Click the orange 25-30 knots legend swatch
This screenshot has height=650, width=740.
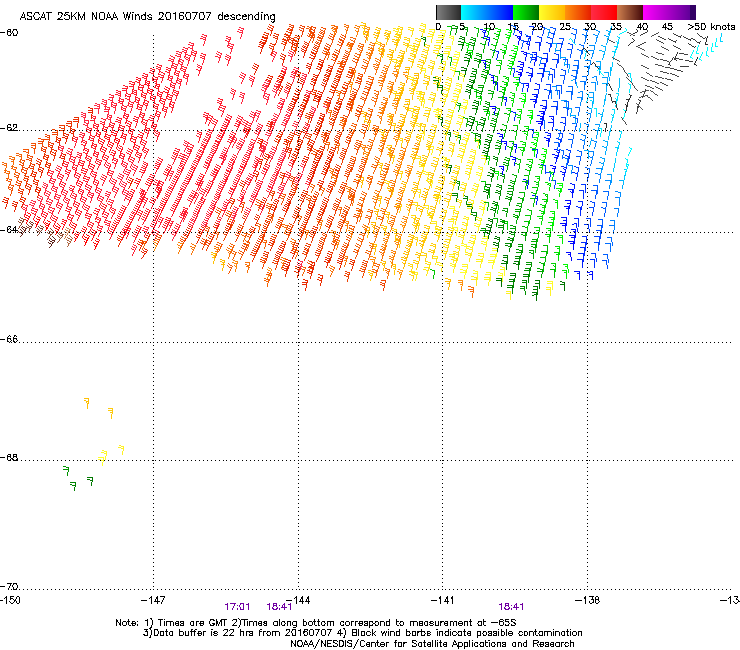[x=578, y=12]
